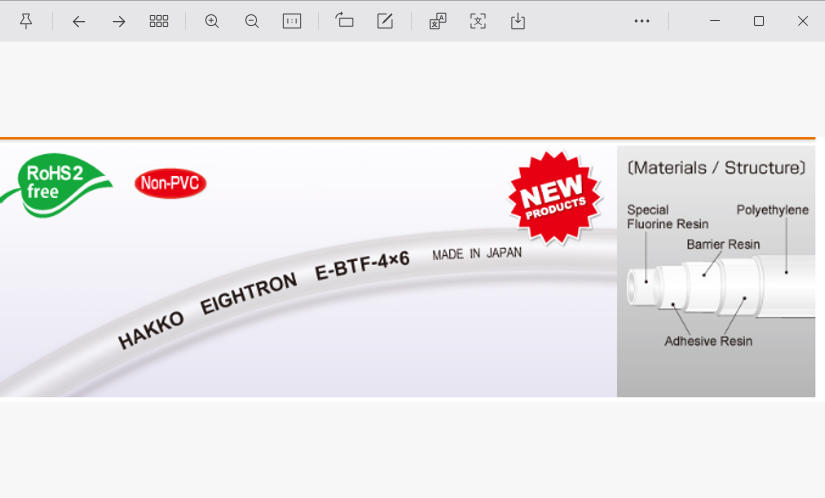Click the 'MADE IN JAPAN' text on tube
The height and width of the screenshot is (498, 825).
(x=477, y=253)
